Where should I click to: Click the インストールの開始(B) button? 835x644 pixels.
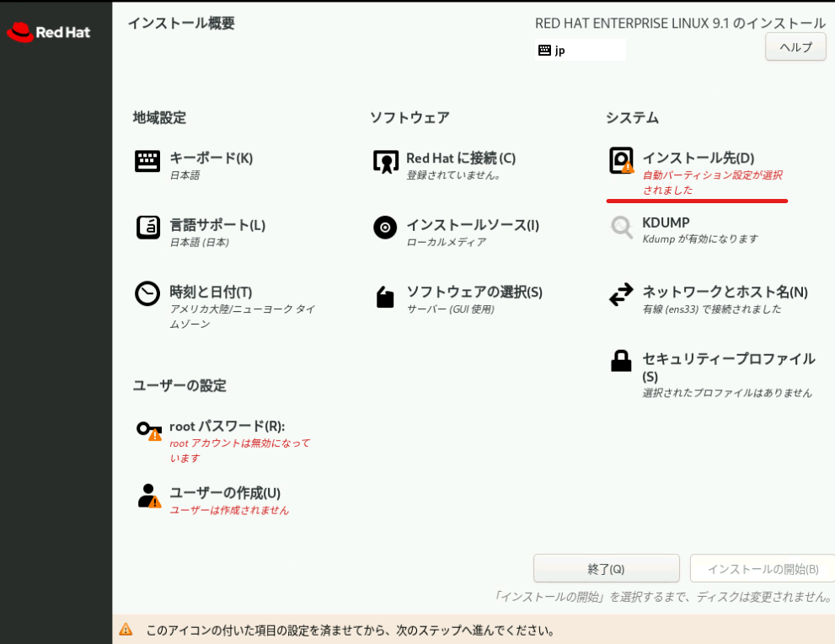763,568
